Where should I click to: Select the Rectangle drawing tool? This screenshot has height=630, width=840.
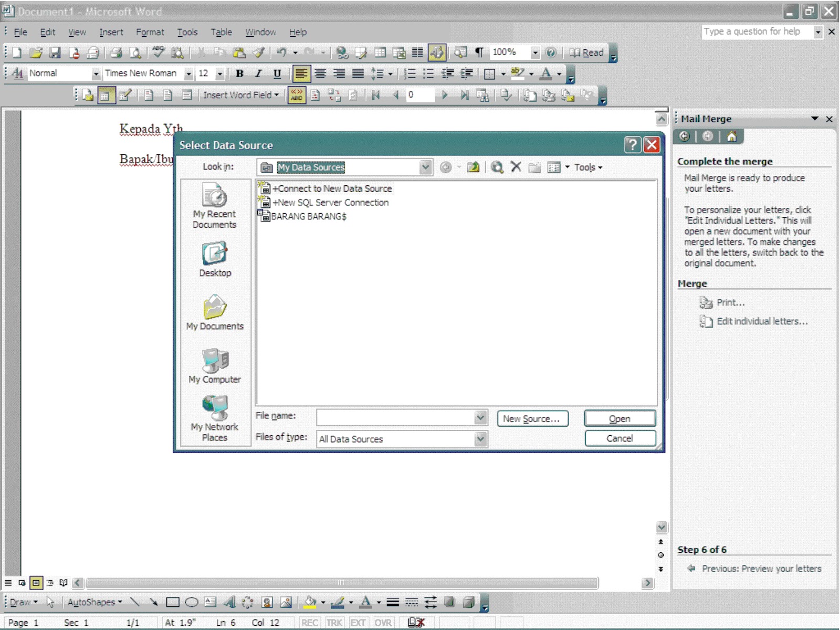[x=172, y=602]
